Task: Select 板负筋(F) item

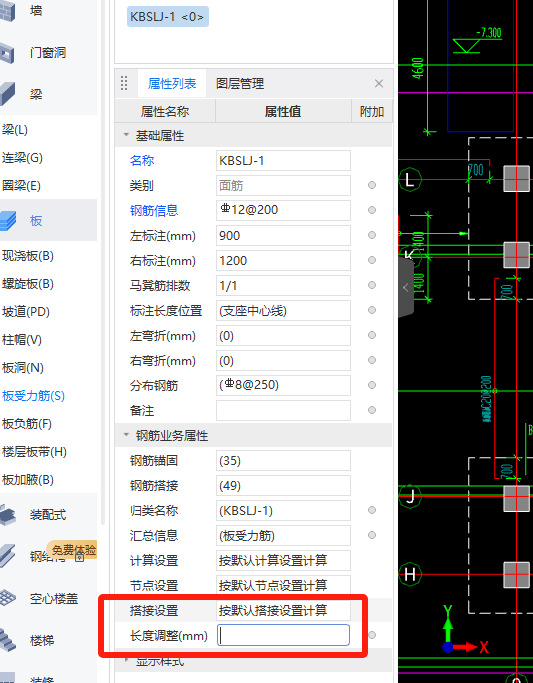Action: (x=27, y=423)
